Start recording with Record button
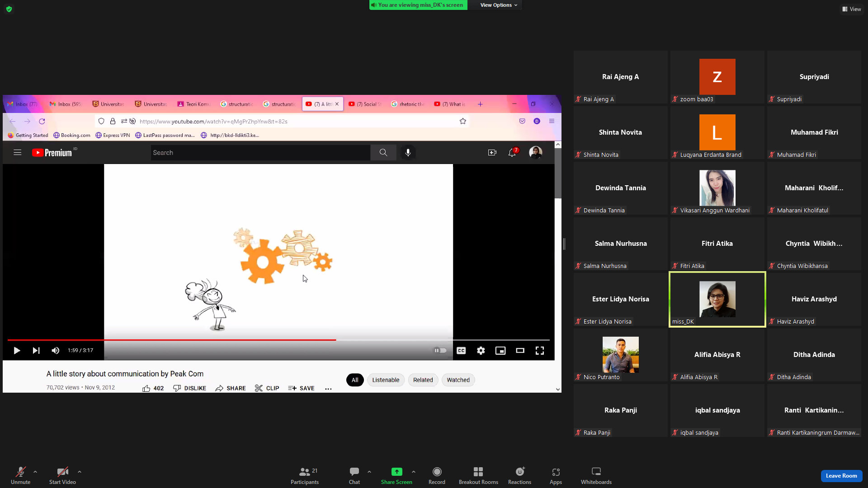 (437, 475)
